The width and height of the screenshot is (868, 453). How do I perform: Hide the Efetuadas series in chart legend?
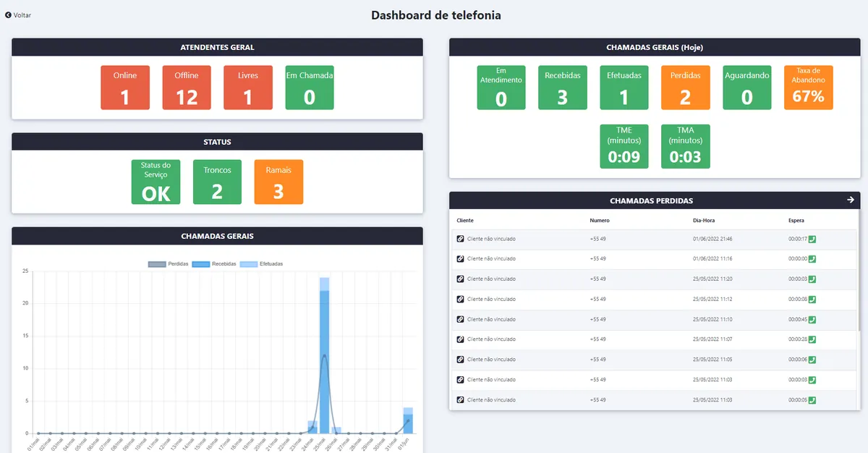[261, 264]
